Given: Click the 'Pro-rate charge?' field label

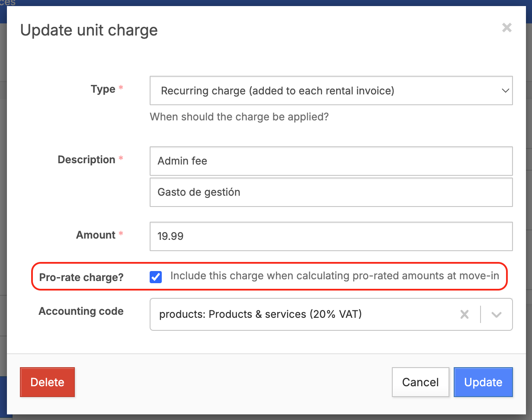Looking at the screenshot, I should click(x=81, y=277).
